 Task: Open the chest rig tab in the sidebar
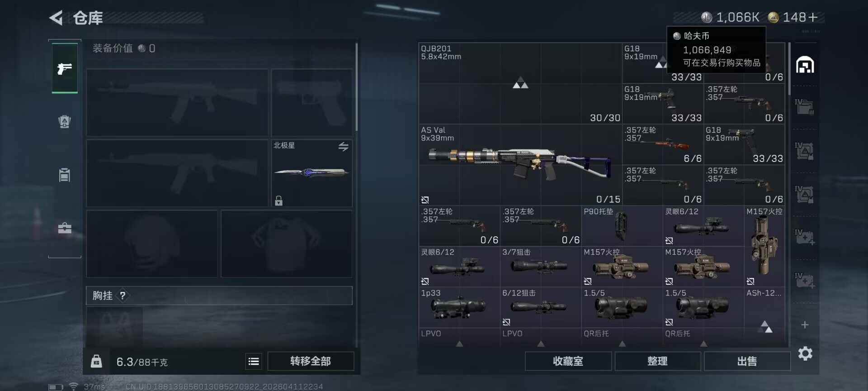tap(65, 175)
